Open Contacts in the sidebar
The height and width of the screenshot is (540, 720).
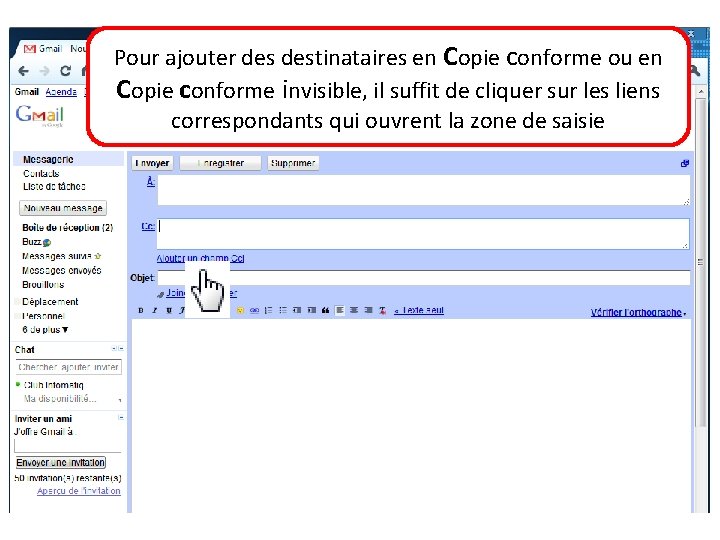(x=41, y=174)
